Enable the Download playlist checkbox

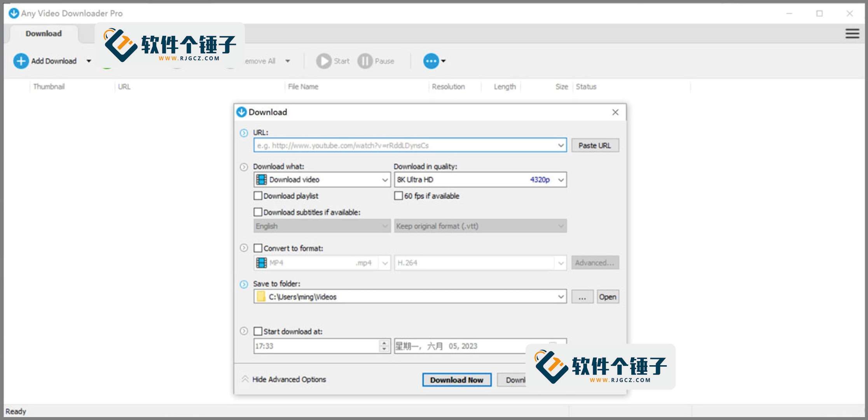coord(258,196)
